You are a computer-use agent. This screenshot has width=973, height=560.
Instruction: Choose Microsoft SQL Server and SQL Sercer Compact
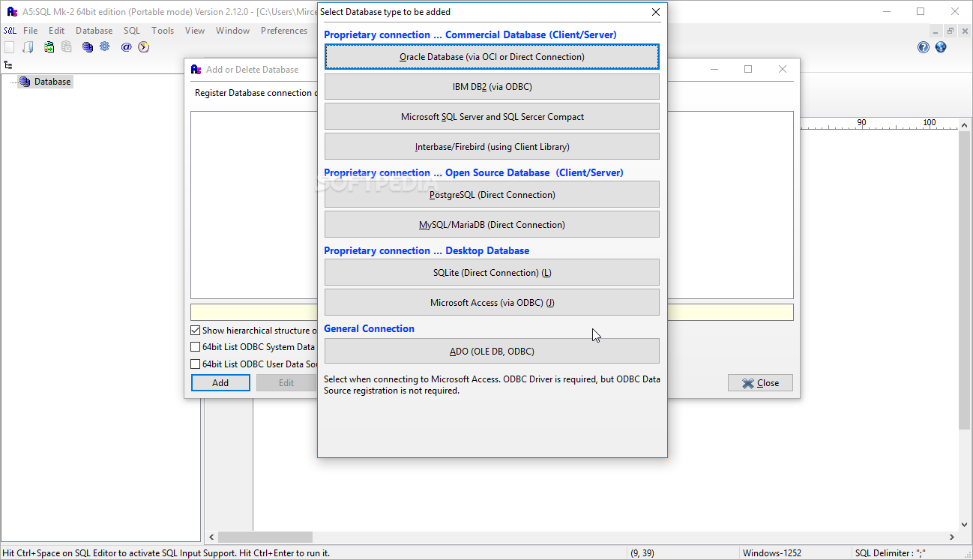[x=492, y=117]
